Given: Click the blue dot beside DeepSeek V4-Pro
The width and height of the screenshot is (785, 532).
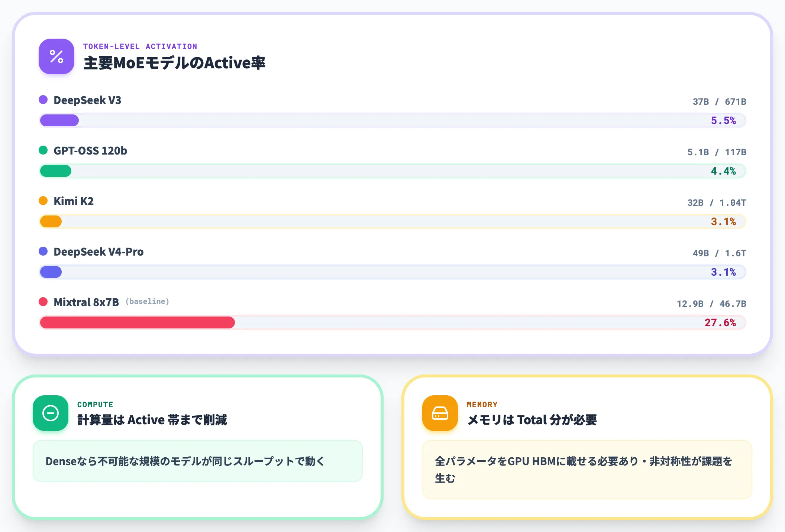Looking at the screenshot, I should coord(43,251).
